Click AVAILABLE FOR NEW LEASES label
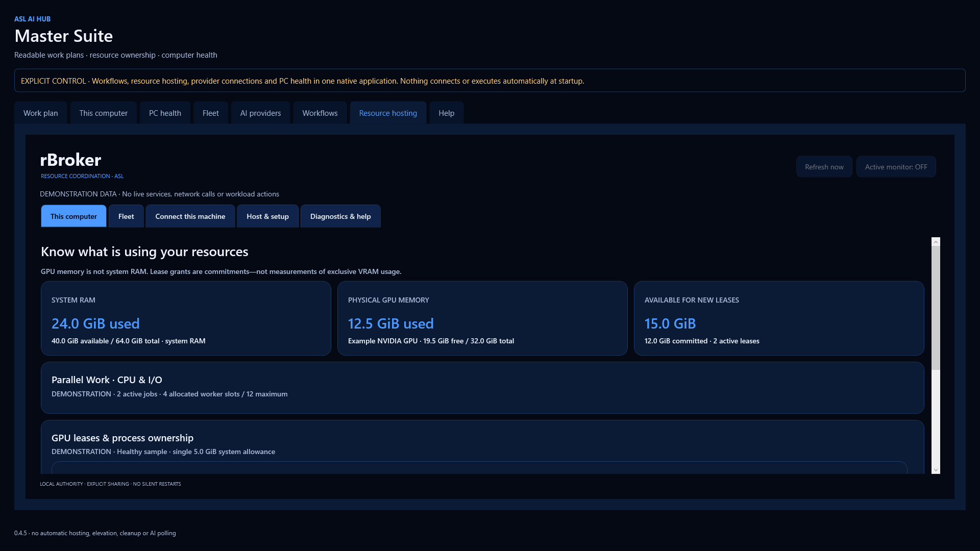Screen dimensions: 980x551 pos(692,300)
